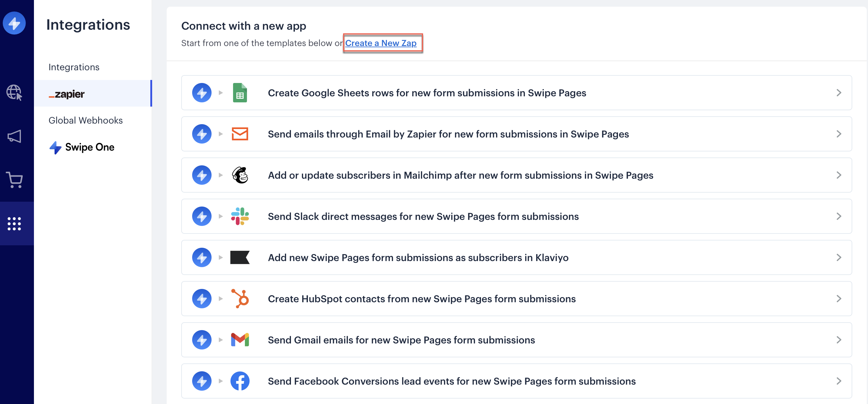Screen dimensions: 868x404
Task: Open the Email by Zapier template row
Action: [839, 134]
